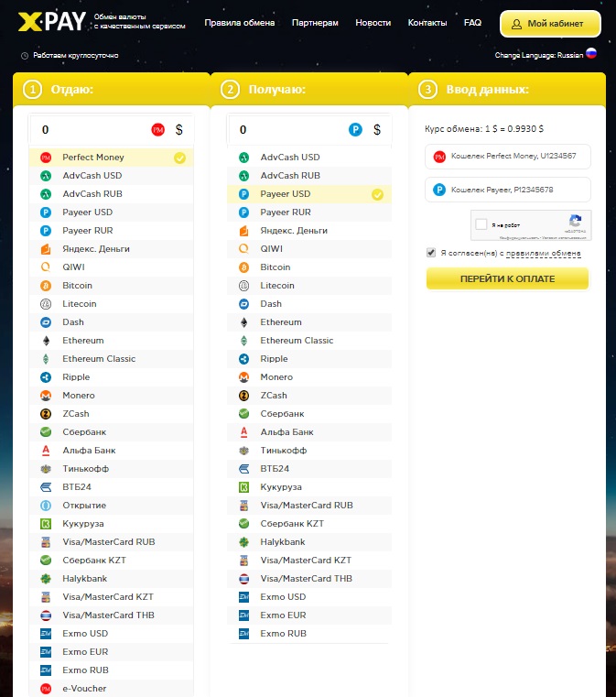Select AdvCash RUB in the Получаю list
The width and height of the screenshot is (616, 697).
(x=309, y=176)
